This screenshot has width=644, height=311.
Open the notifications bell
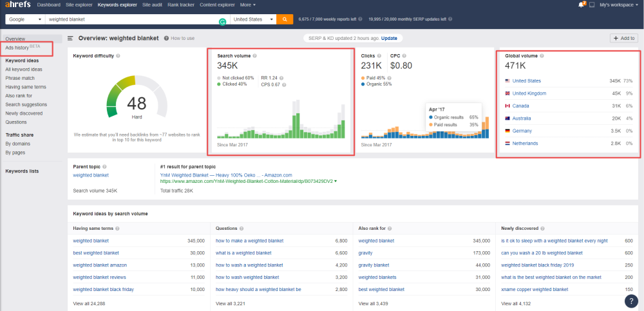point(582,5)
